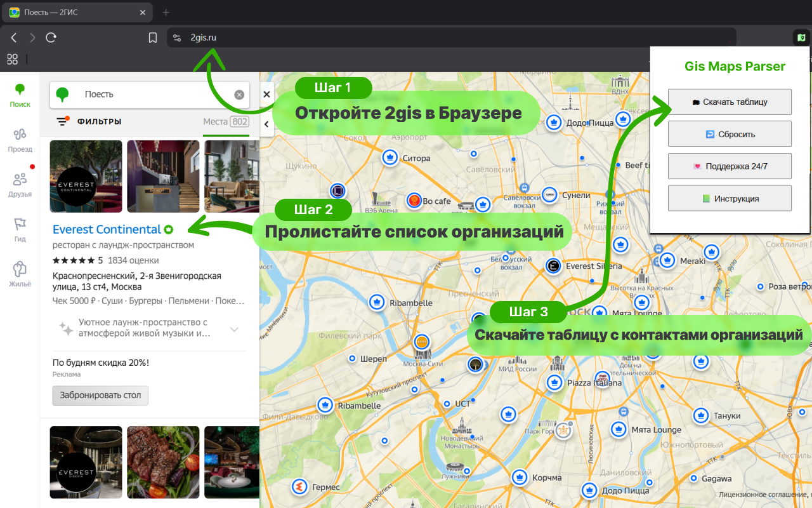The height and width of the screenshot is (508, 812).
Task: Open the Инструкция button
Action: [730, 198]
